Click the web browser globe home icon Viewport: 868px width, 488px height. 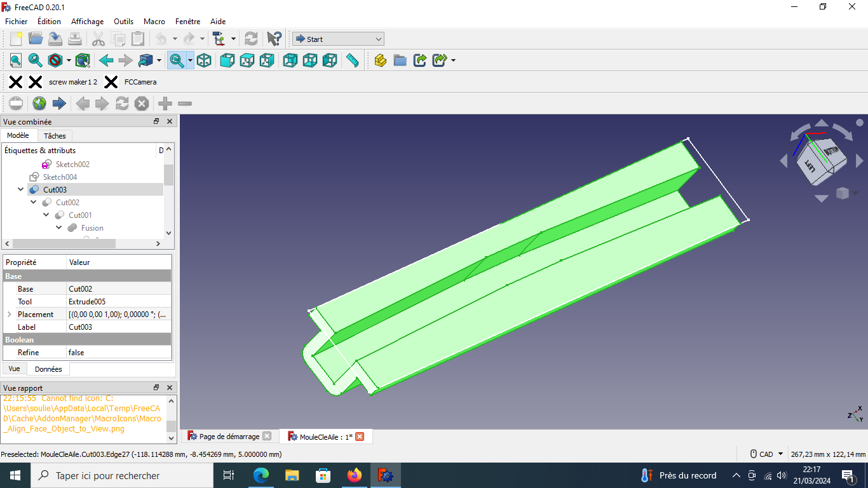(x=39, y=104)
